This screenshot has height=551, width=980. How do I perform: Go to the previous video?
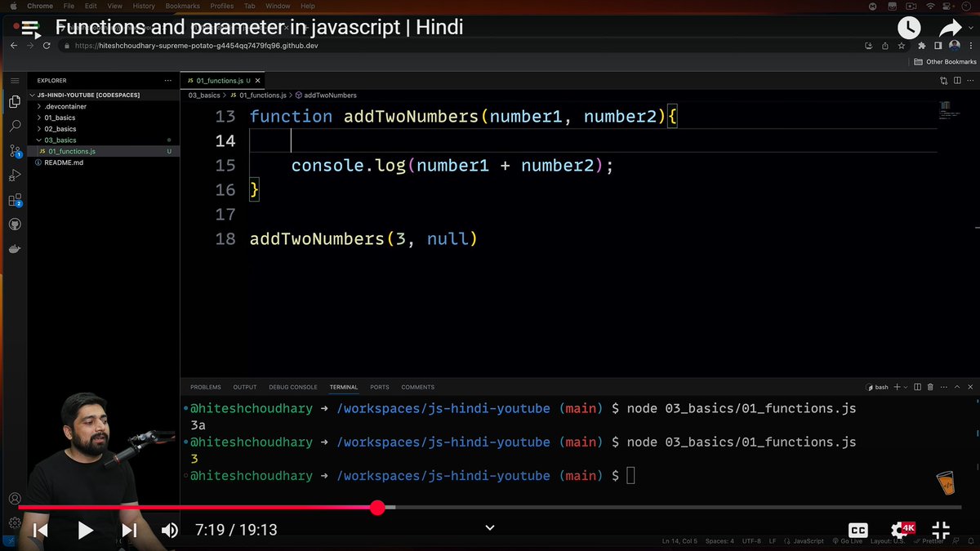(40, 531)
